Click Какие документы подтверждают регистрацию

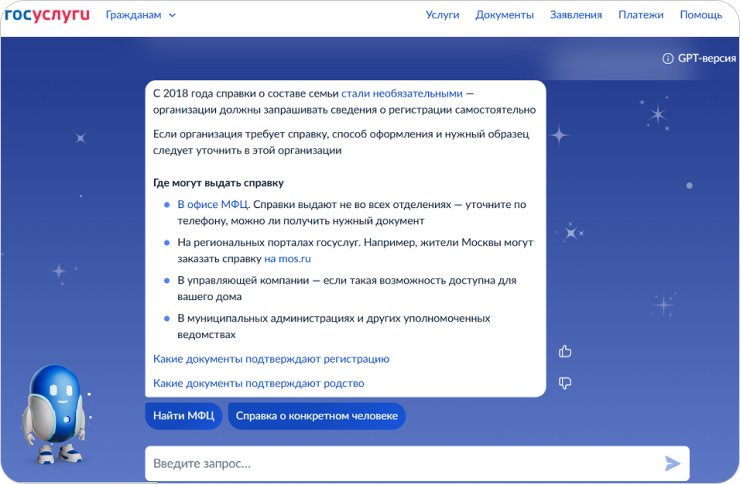pyautogui.click(x=271, y=359)
